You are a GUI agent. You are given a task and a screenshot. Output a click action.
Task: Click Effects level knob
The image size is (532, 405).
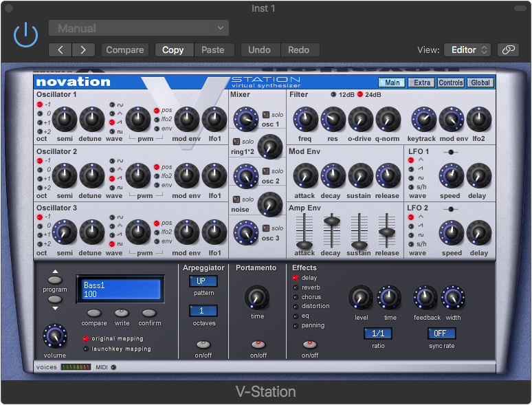coord(361,298)
